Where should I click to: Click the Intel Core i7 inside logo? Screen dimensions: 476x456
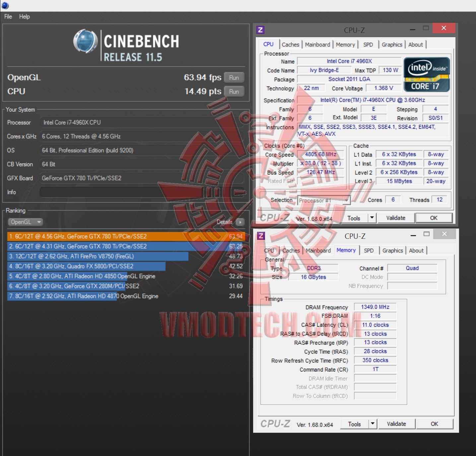pos(427,75)
